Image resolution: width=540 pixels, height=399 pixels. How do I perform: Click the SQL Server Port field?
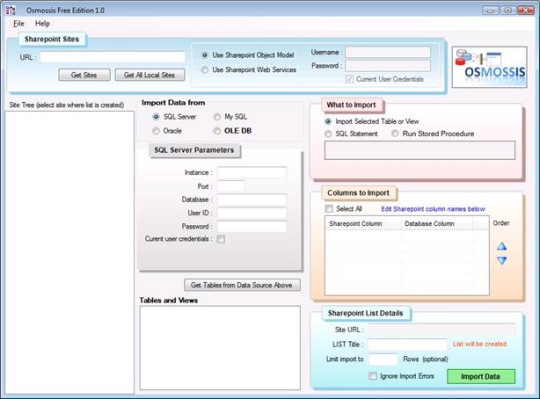[x=231, y=186]
